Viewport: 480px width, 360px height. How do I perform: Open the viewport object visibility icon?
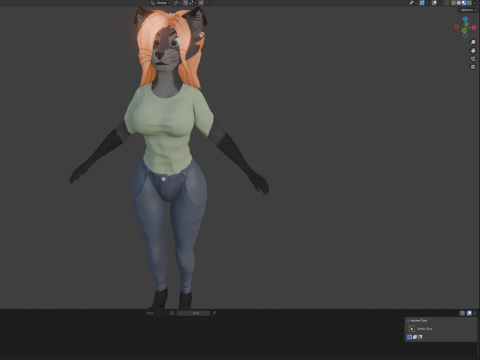point(412,3)
